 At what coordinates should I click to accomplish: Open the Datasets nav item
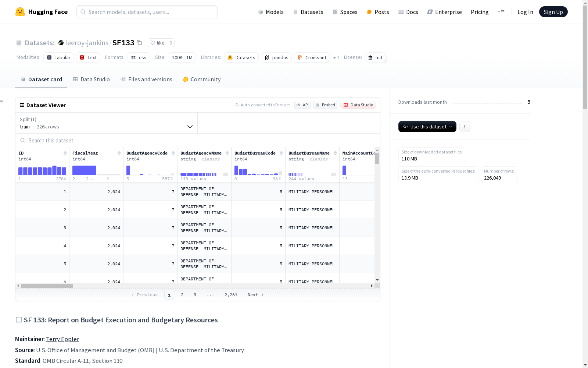pos(308,12)
